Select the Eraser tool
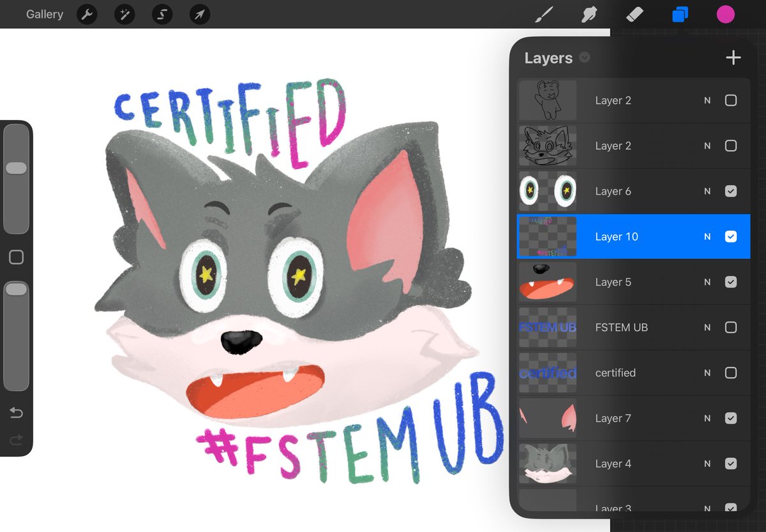Screen dimensions: 766x532 pos(635,14)
